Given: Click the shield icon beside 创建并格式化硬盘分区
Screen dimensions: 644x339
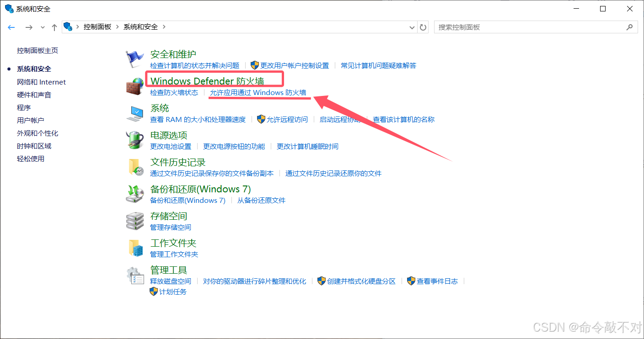Looking at the screenshot, I should click(322, 281).
